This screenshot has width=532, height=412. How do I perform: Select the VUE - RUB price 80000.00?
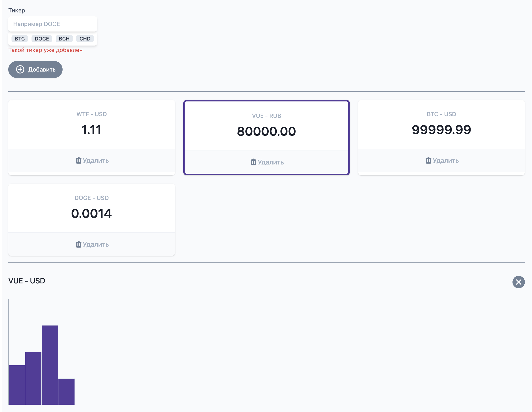pyautogui.click(x=266, y=131)
